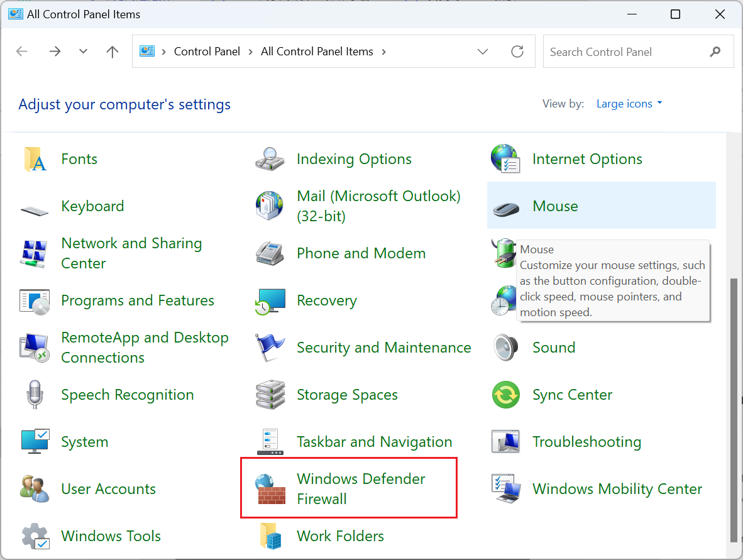743x560 pixels.
Task: Open the Mail (Microsoft Outlook) icon
Action: coord(270,206)
